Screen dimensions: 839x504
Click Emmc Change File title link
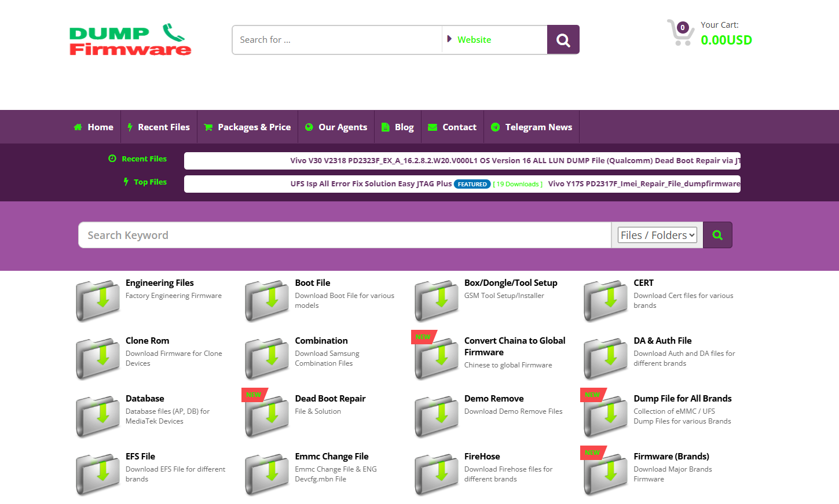coord(332,457)
